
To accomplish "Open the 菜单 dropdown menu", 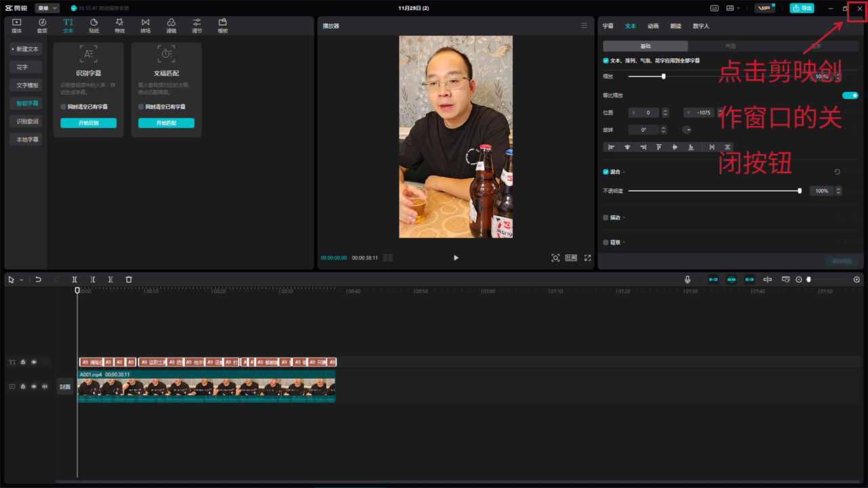I will (x=47, y=8).
